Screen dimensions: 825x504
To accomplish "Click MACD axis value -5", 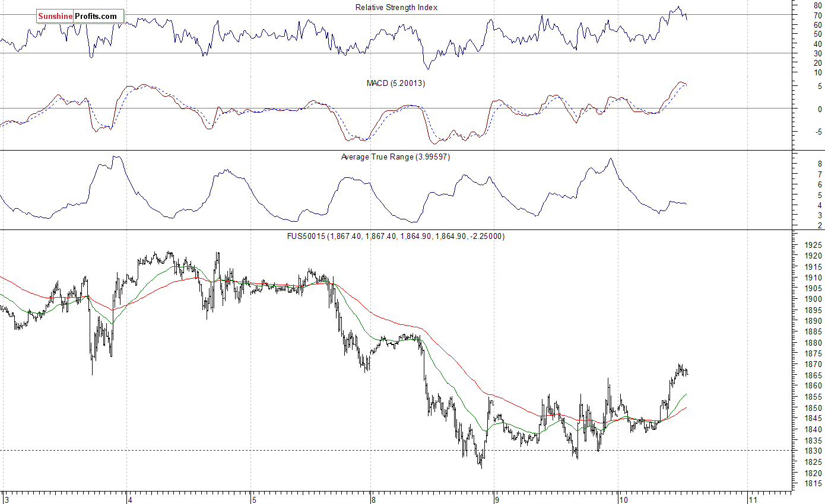I will [x=817, y=133].
